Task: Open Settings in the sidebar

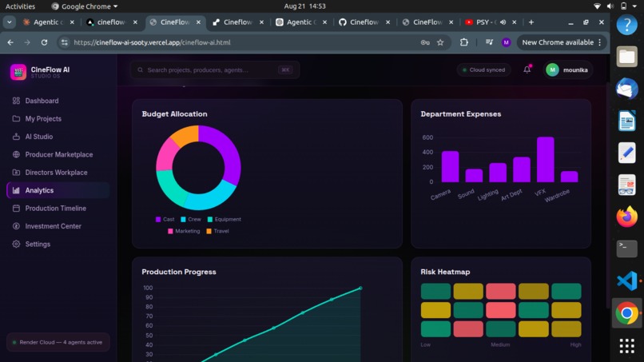Action: pyautogui.click(x=58, y=244)
